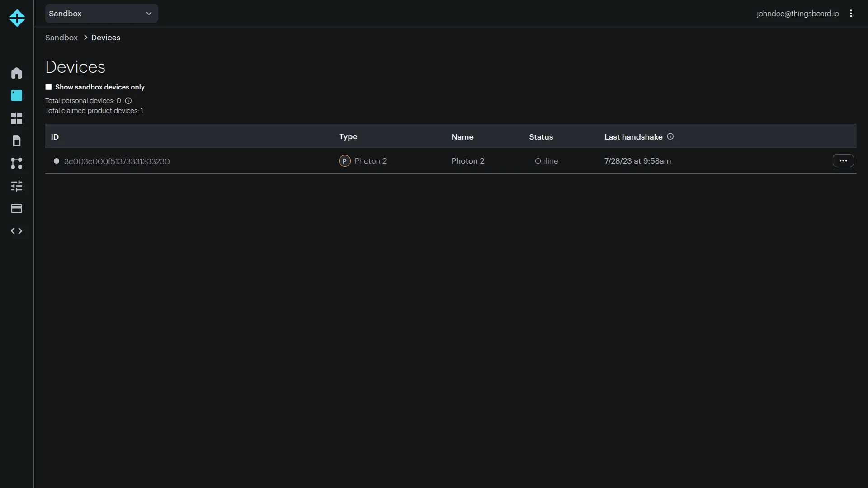Click the Particle logo icon
Image resolution: width=868 pixels, height=488 pixels.
coord(17,18)
